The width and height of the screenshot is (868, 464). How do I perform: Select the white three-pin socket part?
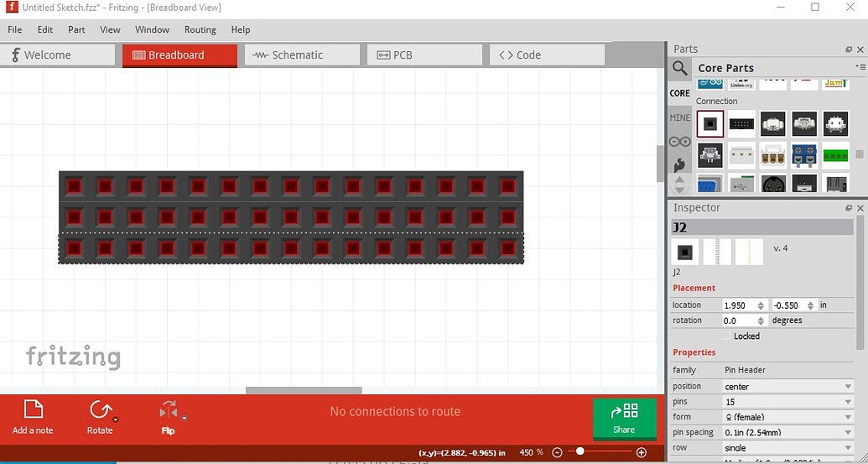(742, 155)
